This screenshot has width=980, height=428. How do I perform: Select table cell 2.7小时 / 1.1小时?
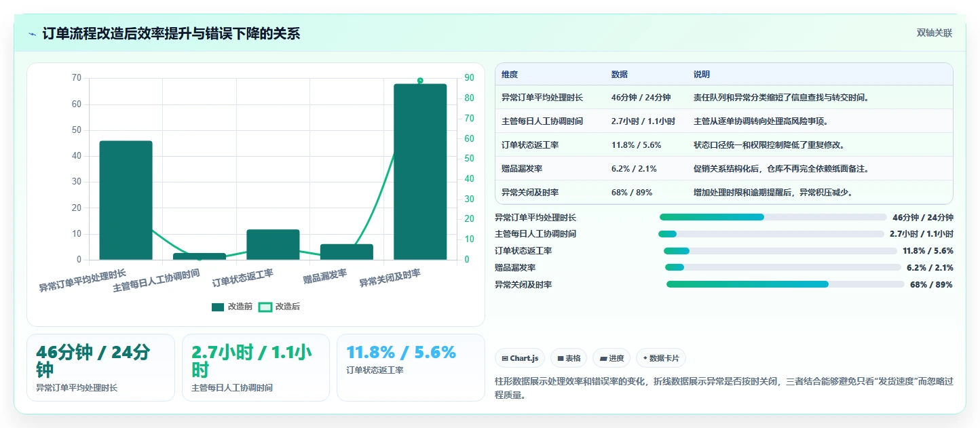(643, 121)
